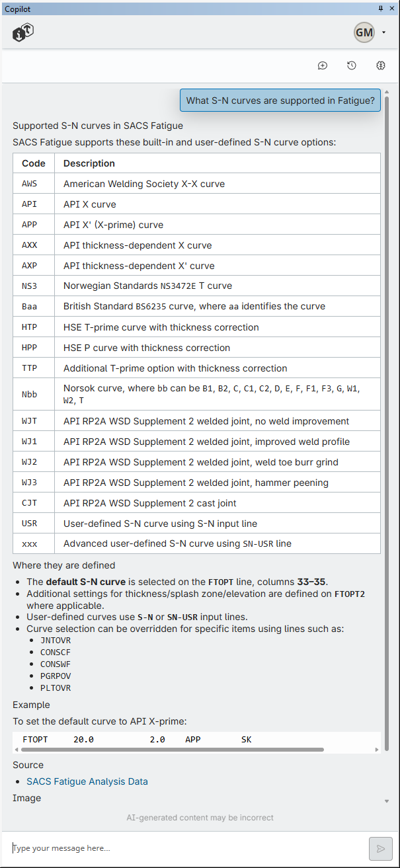Click the Description column header

click(x=89, y=163)
